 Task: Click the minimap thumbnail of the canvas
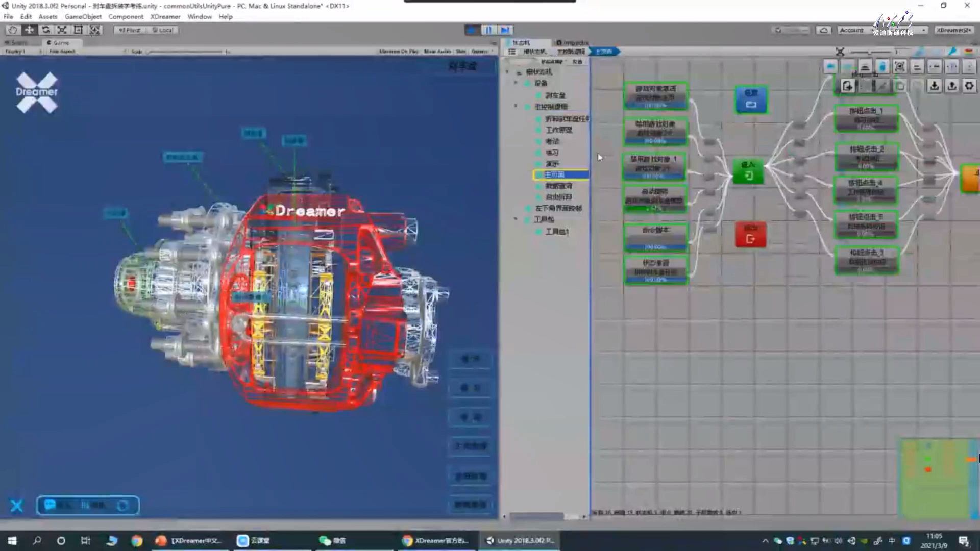click(938, 478)
